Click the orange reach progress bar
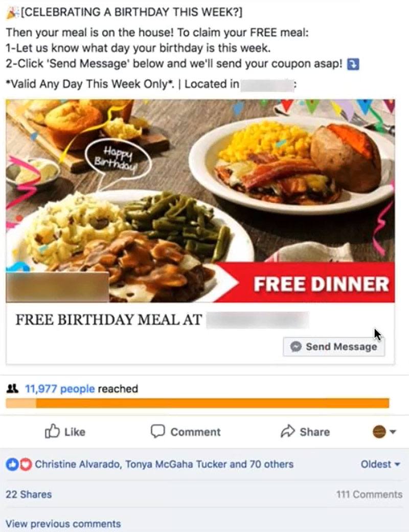The image size is (409, 532). 197,403
